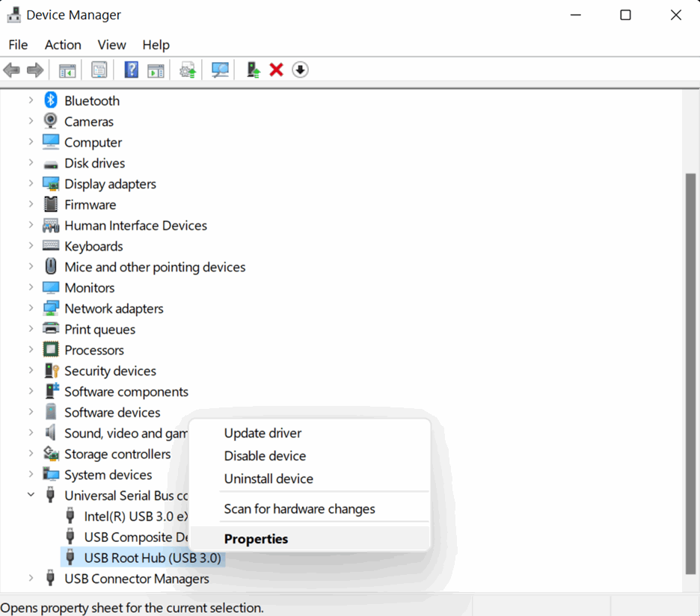Click the Disable device down-arrow toolbar icon
Screen dimensions: 700x616
click(x=300, y=70)
